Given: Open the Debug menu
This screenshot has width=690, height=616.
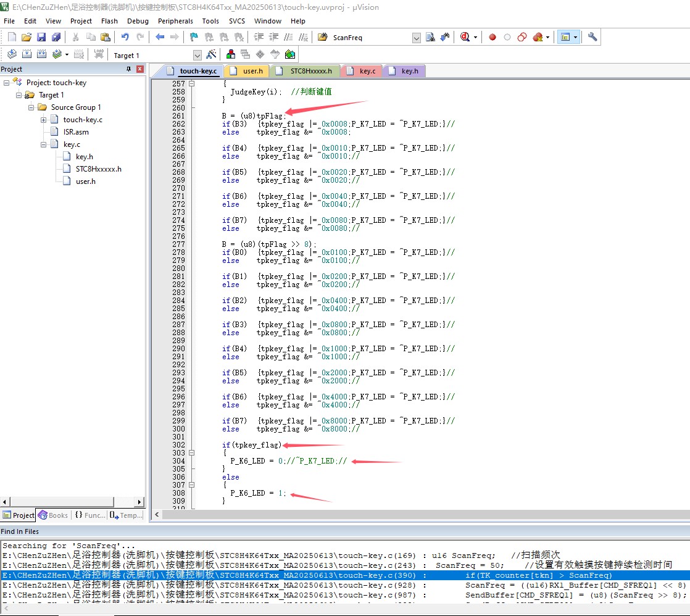Looking at the screenshot, I should pyautogui.click(x=138, y=21).
